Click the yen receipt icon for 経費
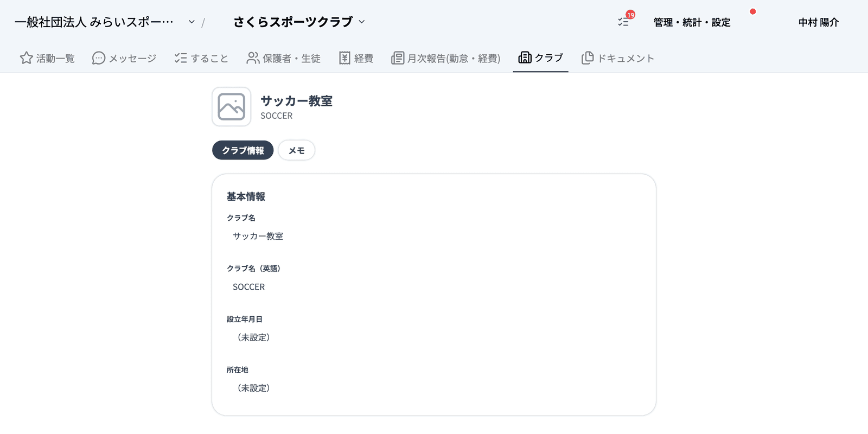868x434 pixels. (344, 58)
